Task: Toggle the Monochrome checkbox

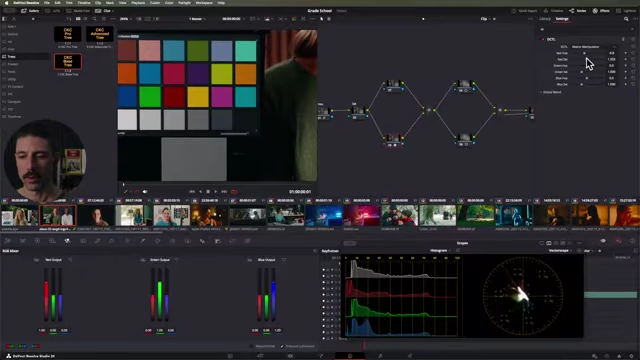Action: pyautogui.click(x=251, y=346)
